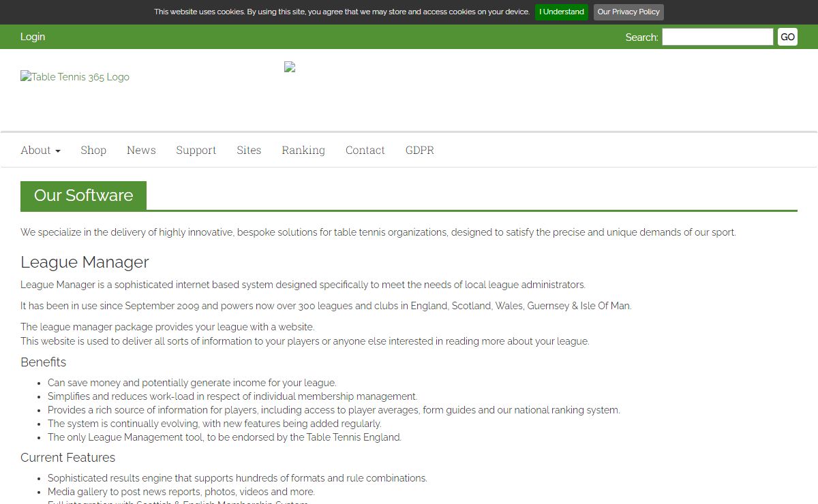
Task: Click the 'in use since September 2009' sentence
Action: pos(326,306)
